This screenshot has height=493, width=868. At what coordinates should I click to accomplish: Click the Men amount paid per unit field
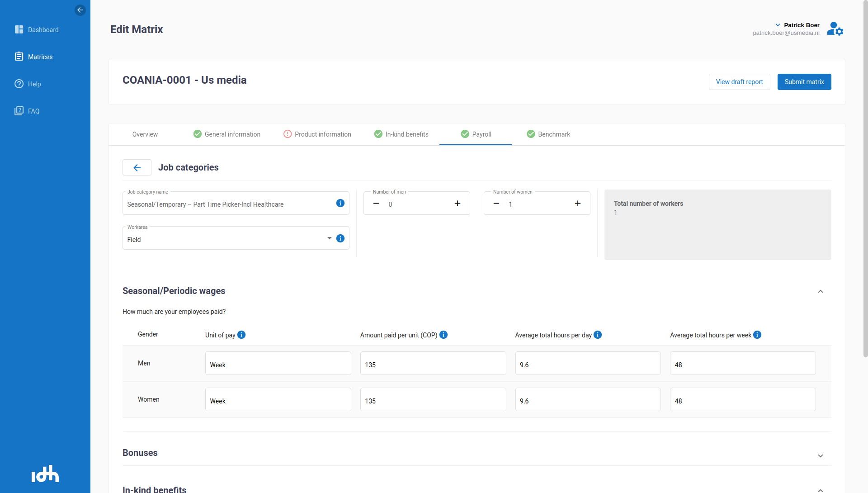pyautogui.click(x=433, y=364)
